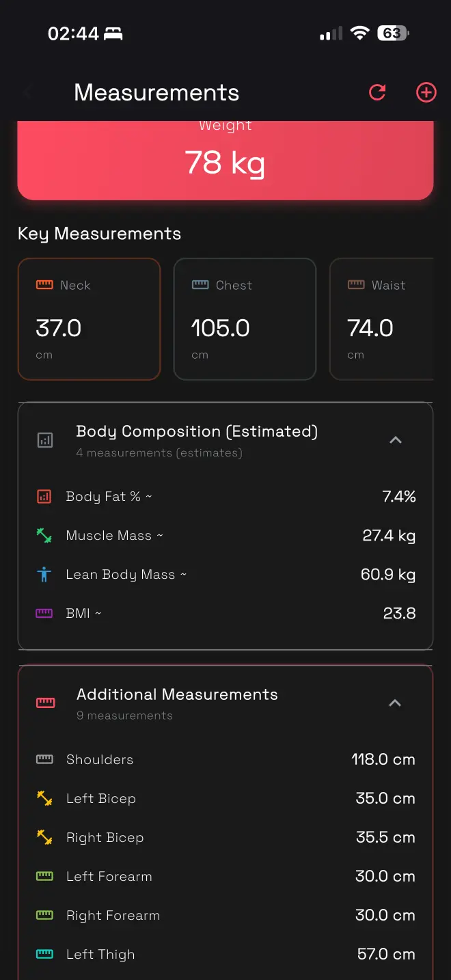The height and width of the screenshot is (980, 451).
Task: Collapse the Additional Measurements section
Action: [x=395, y=703]
